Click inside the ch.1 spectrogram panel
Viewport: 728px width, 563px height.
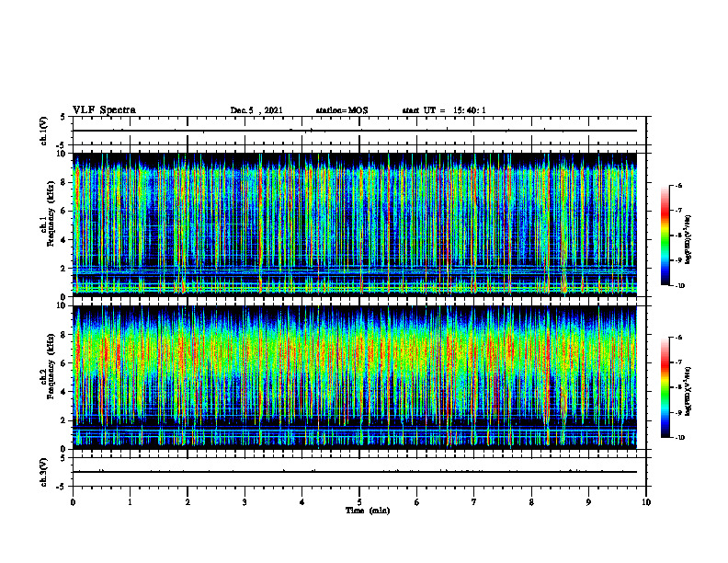click(355, 224)
